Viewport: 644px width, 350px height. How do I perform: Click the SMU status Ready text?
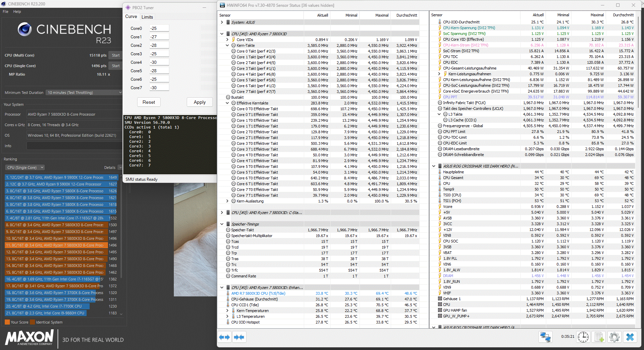coord(142,179)
